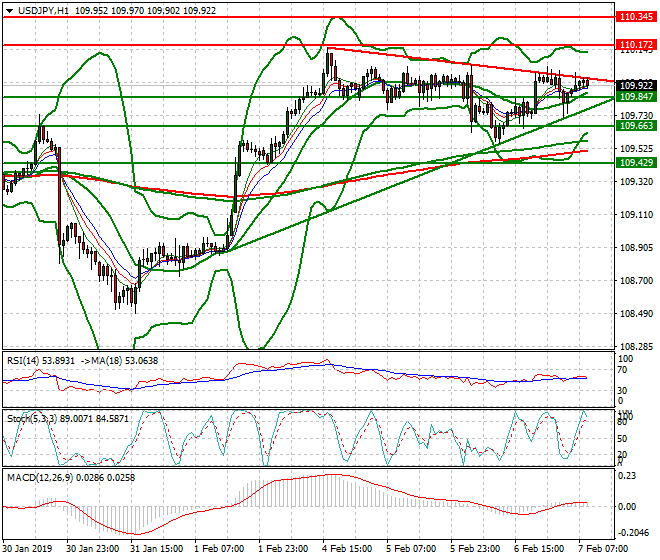Viewport: 660px width, 560px height.
Task: Select the 5 Feb 07:00 time axis label
Action: click(x=410, y=549)
